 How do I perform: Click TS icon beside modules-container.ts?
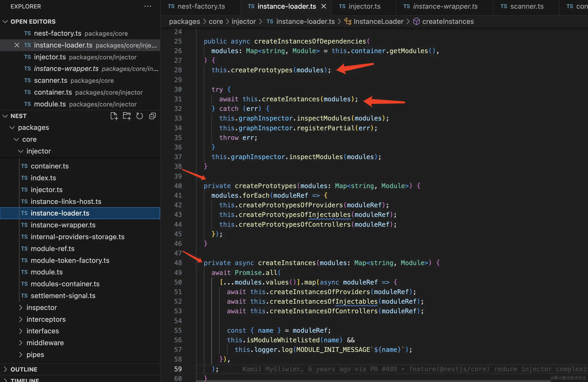24,284
